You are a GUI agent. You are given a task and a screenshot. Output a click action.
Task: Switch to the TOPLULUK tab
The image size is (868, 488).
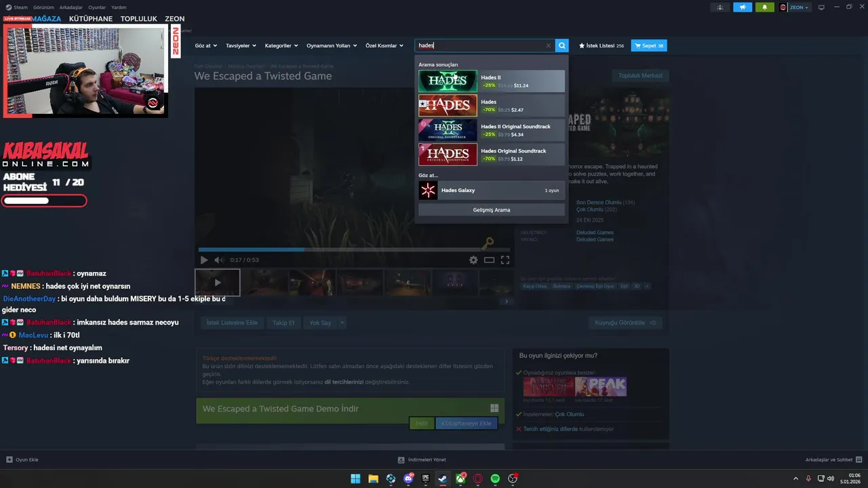click(138, 19)
